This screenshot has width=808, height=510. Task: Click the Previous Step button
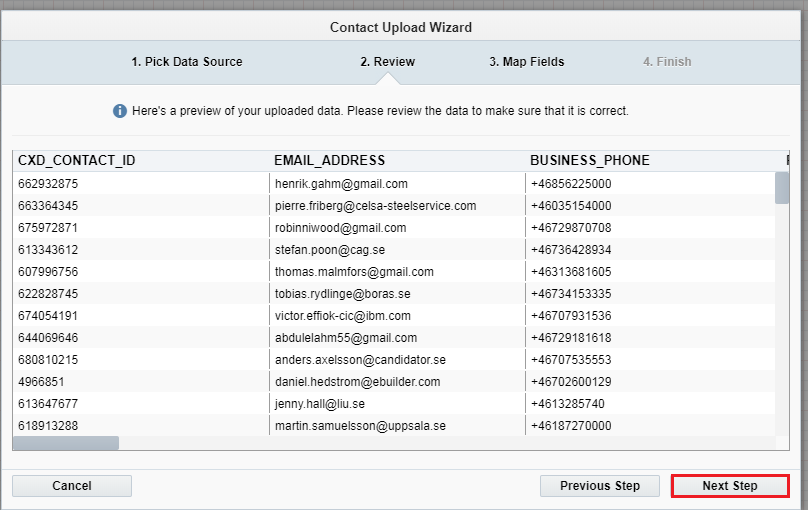(x=600, y=486)
